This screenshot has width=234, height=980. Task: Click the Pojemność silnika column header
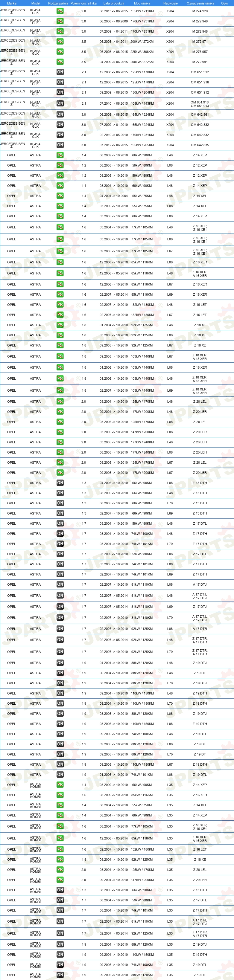click(84, 3)
